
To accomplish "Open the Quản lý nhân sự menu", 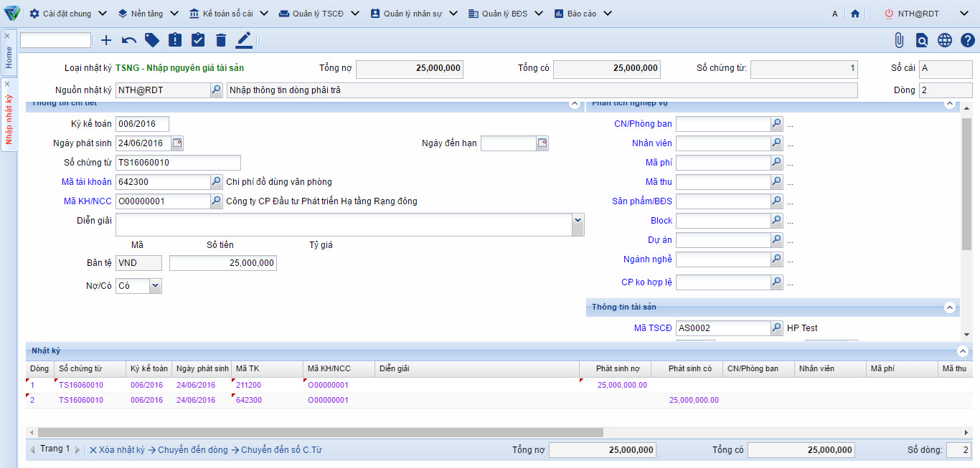I will [x=415, y=14].
